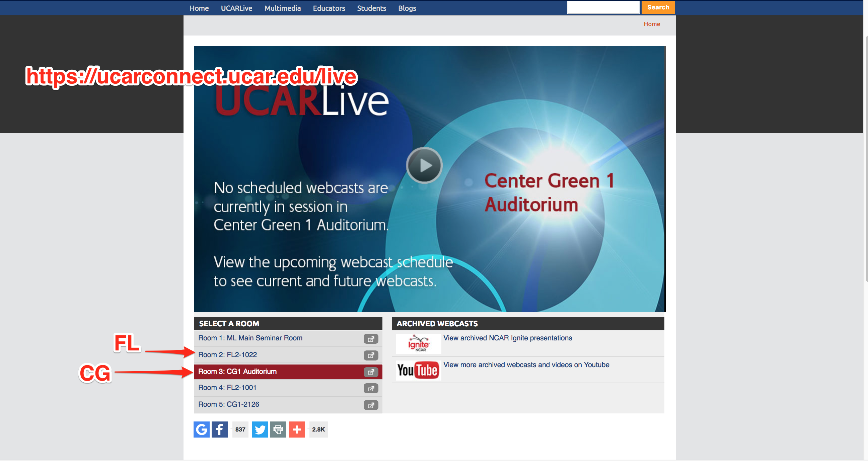Focus the search input field
Image resolution: width=868 pixels, height=461 pixels.
pos(603,7)
